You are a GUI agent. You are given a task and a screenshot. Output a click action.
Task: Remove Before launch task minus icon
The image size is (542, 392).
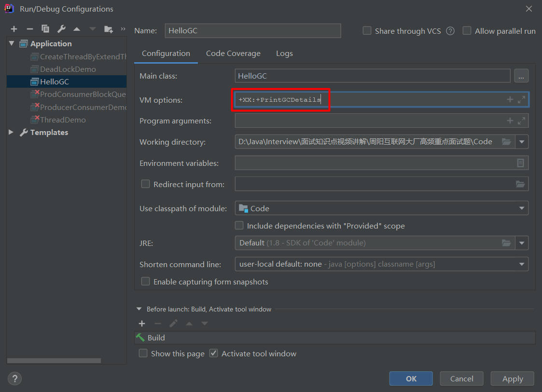tap(158, 324)
